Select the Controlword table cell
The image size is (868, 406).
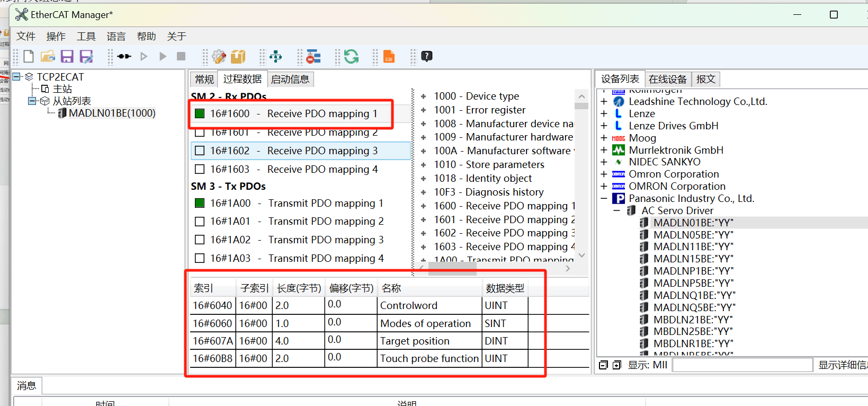[x=429, y=305]
